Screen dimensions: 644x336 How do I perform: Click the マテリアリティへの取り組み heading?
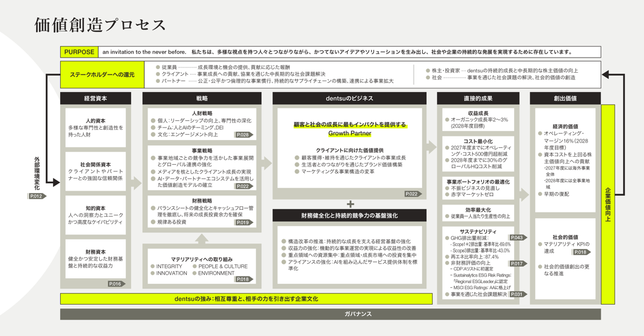(202, 259)
